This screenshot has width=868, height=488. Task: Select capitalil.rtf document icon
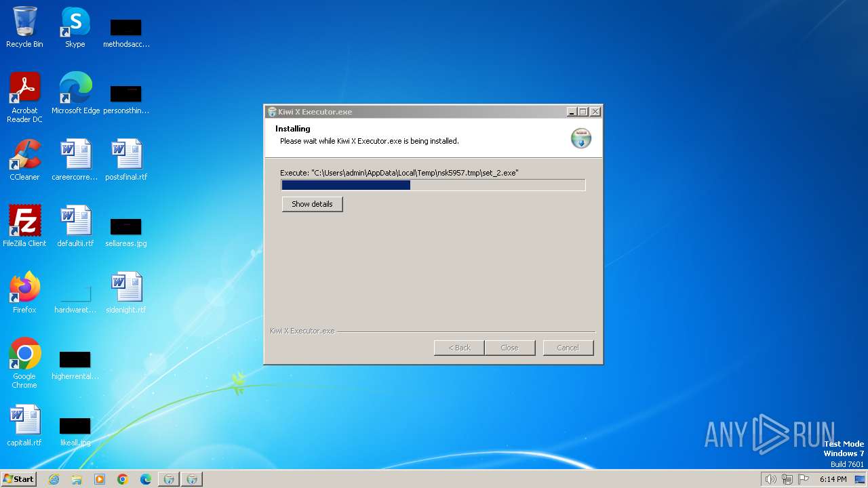(24, 425)
